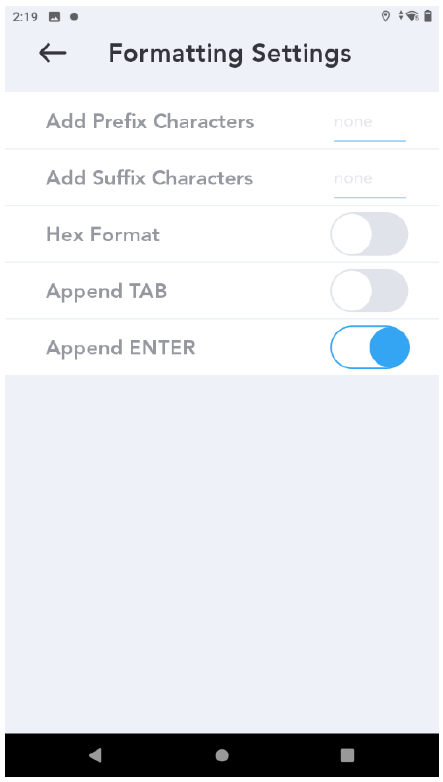This screenshot has height=782, width=443.
Task: Open recent apps via the square button
Action: pyautogui.click(x=347, y=755)
